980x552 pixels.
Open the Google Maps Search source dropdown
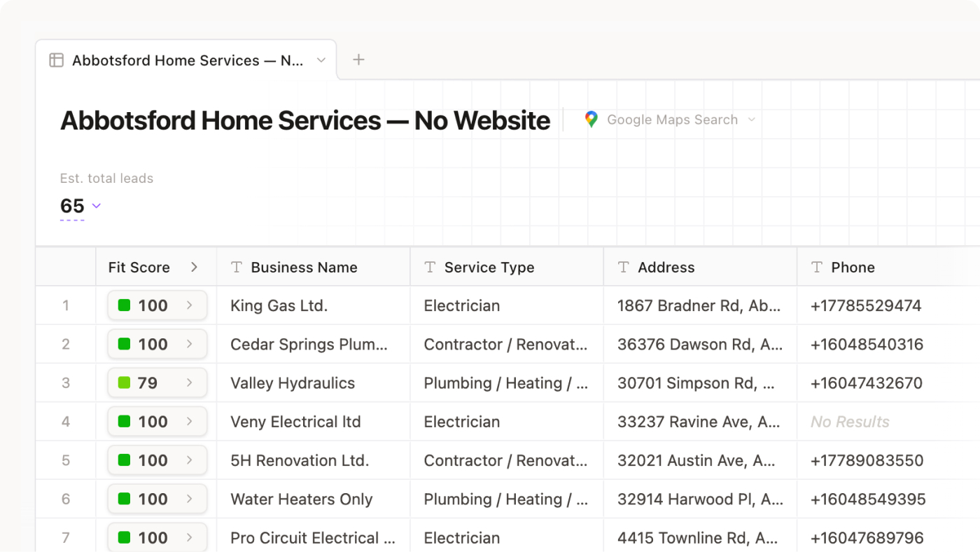752,120
